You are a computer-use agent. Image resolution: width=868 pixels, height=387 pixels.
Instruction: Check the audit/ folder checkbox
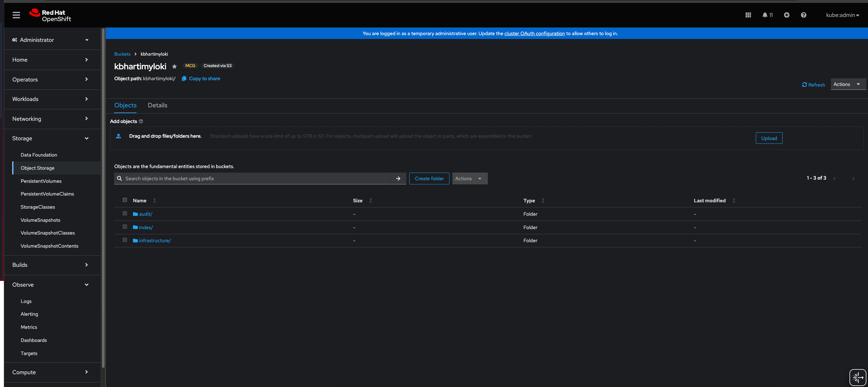[x=125, y=213]
